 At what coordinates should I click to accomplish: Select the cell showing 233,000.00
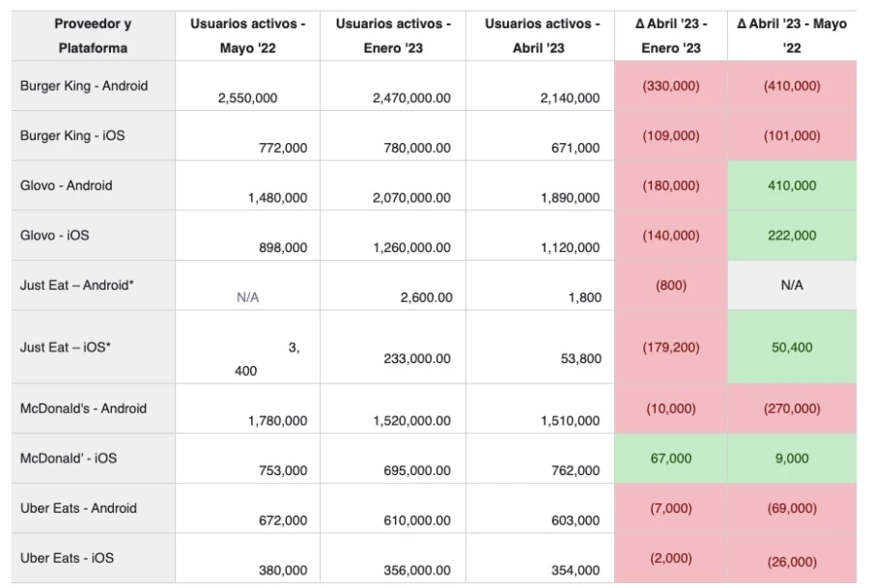tap(393, 347)
